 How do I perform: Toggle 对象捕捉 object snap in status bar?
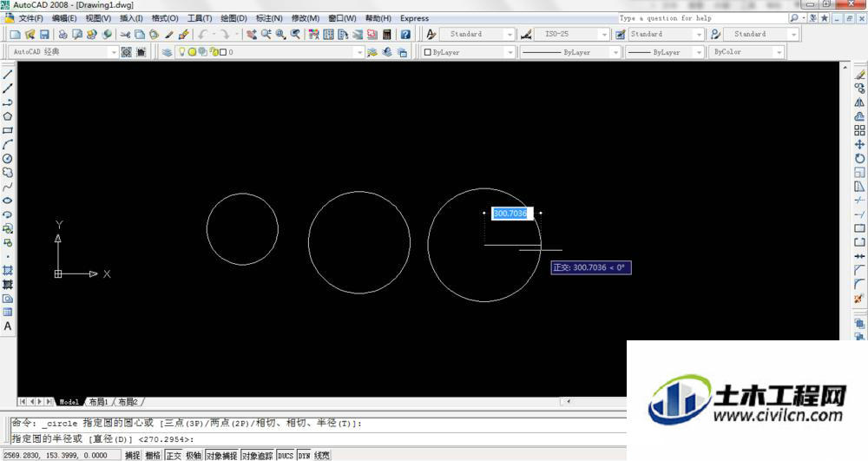(x=222, y=456)
